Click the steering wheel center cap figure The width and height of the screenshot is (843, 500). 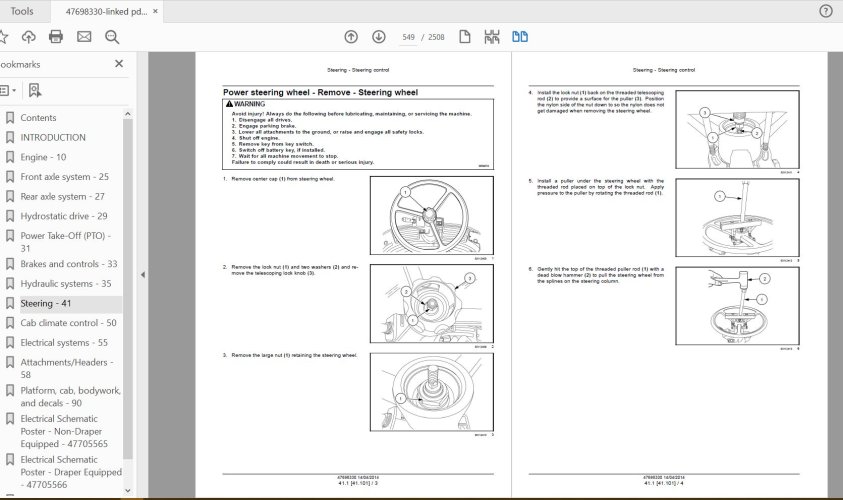tap(432, 216)
